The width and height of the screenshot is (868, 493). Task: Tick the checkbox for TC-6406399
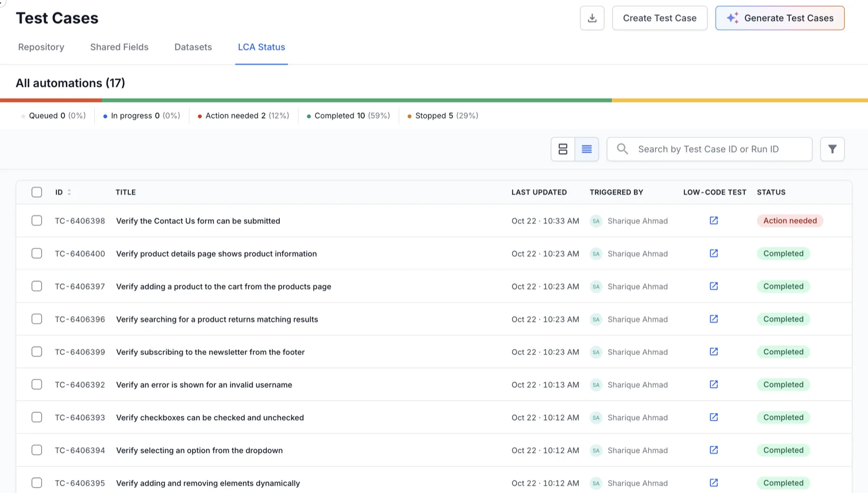[x=36, y=352]
